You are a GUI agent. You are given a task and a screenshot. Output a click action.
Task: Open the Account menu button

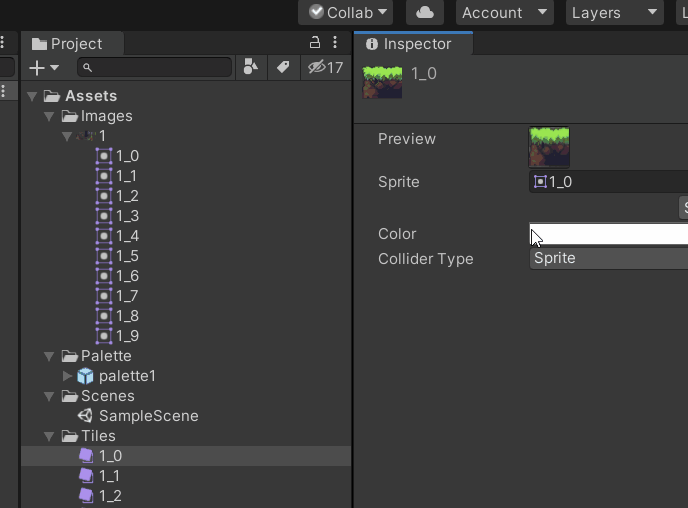505,12
